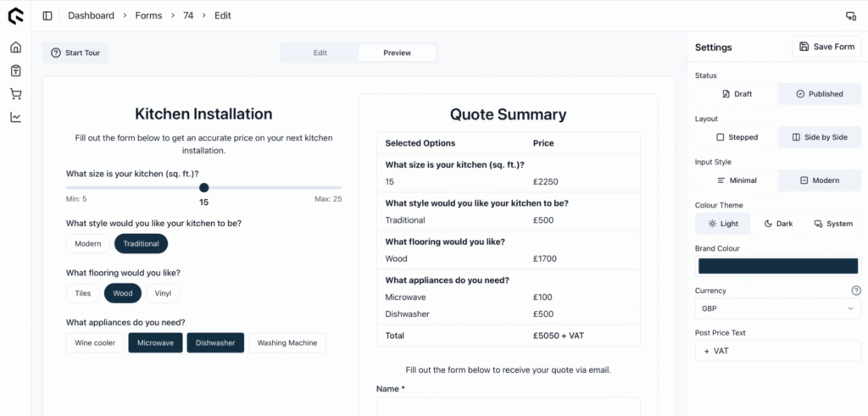Image resolution: width=868 pixels, height=416 pixels.
Task: Set the status to Draft
Action: [x=737, y=94]
